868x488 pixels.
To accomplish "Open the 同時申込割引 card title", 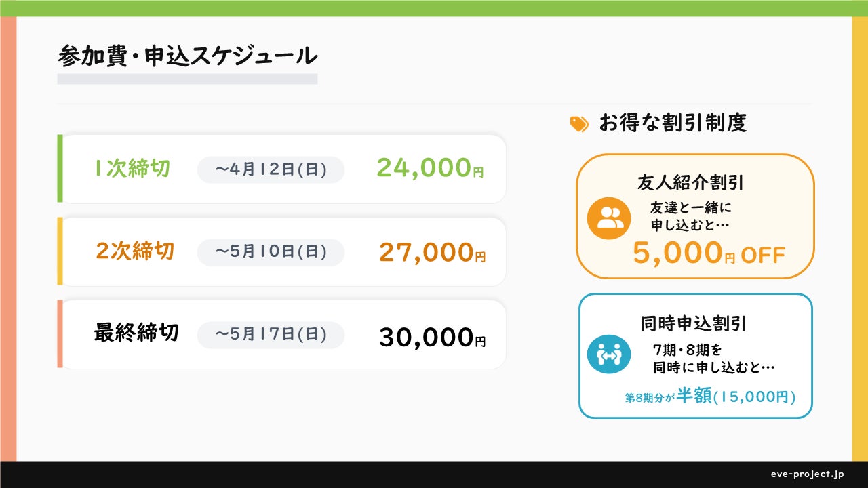I will pos(693,323).
